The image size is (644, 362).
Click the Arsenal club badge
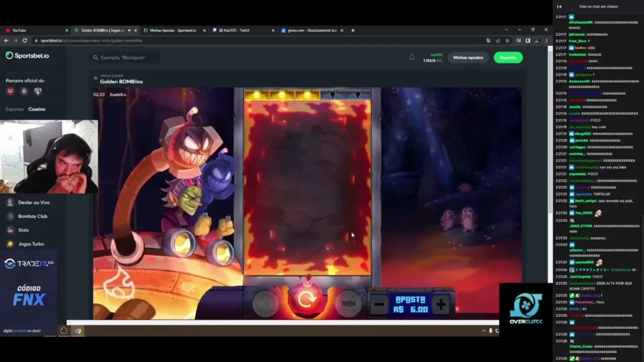(10, 92)
